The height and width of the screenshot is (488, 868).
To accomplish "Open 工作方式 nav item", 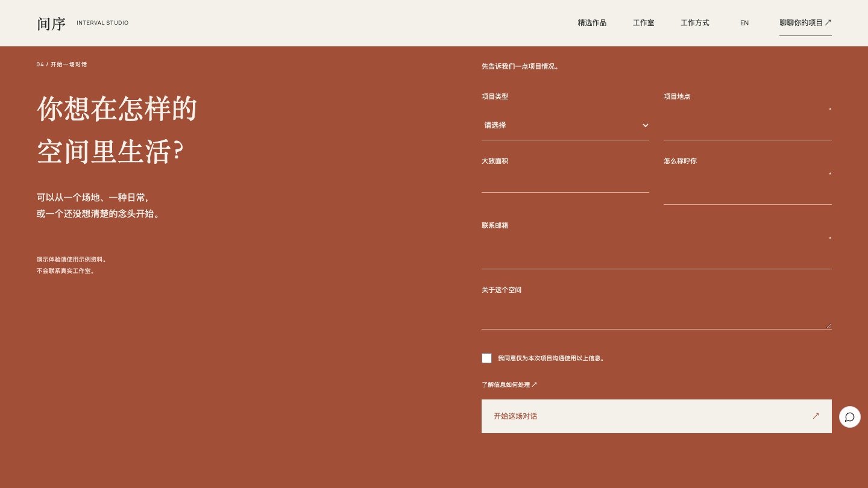I will tap(695, 23).
